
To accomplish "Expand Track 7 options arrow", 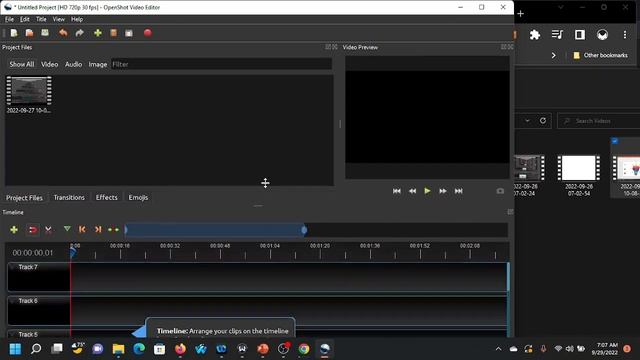I will click(13, 267).
